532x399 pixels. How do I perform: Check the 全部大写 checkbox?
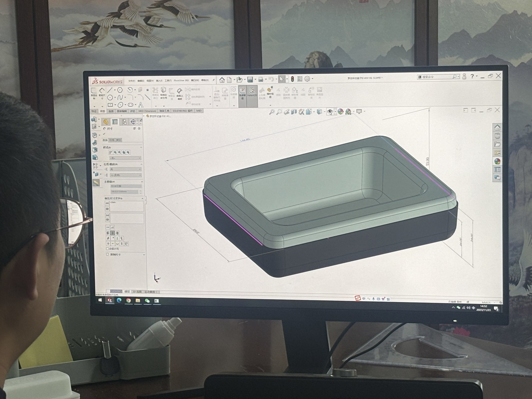click(x=107, y=249)
